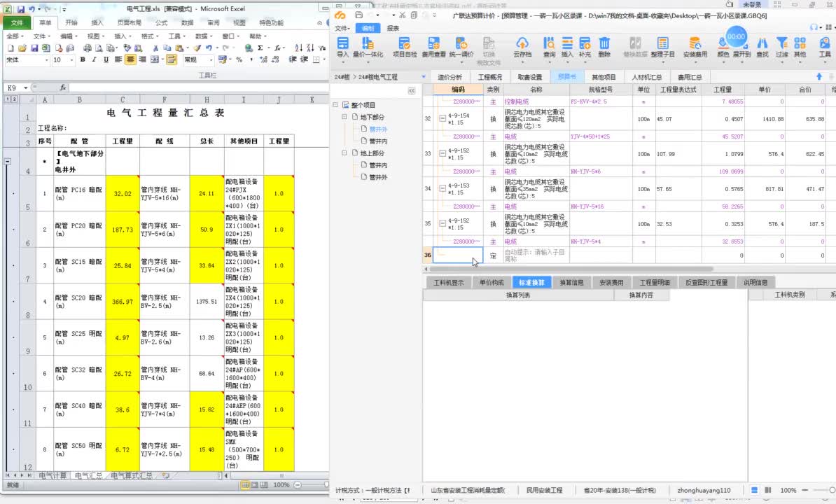Image resolution: width=836 pixels, height=504 pixels.
Task: Open 量价一体化 tool in GBQ toolbar
Action: (x=368, y=43)
